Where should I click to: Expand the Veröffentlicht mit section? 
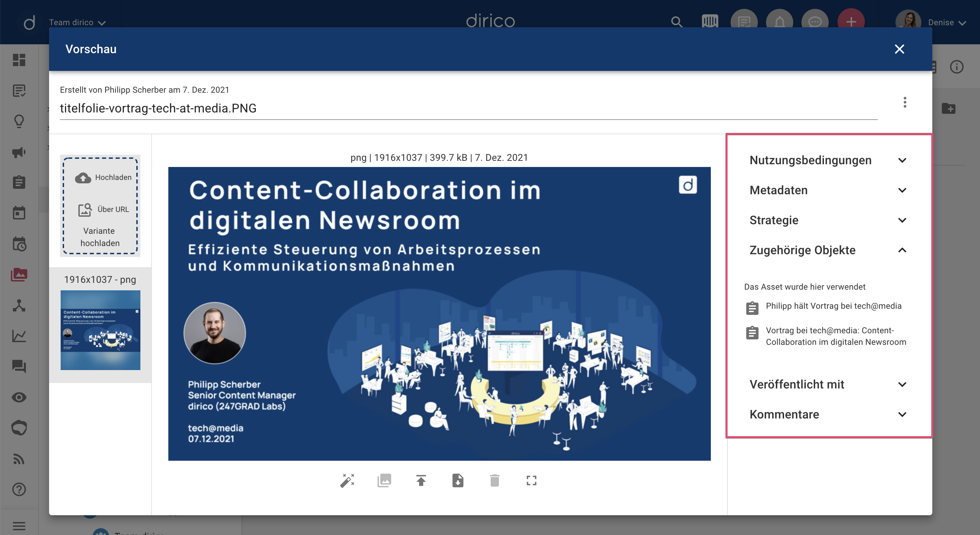pos(829,384)
